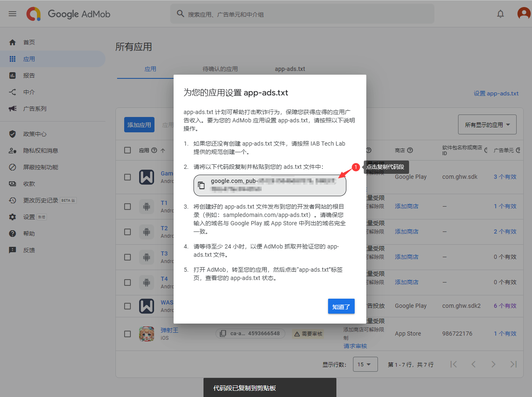Click the 更改历史记录 history icon
The image size is (532, 397).
click(12, 200)
